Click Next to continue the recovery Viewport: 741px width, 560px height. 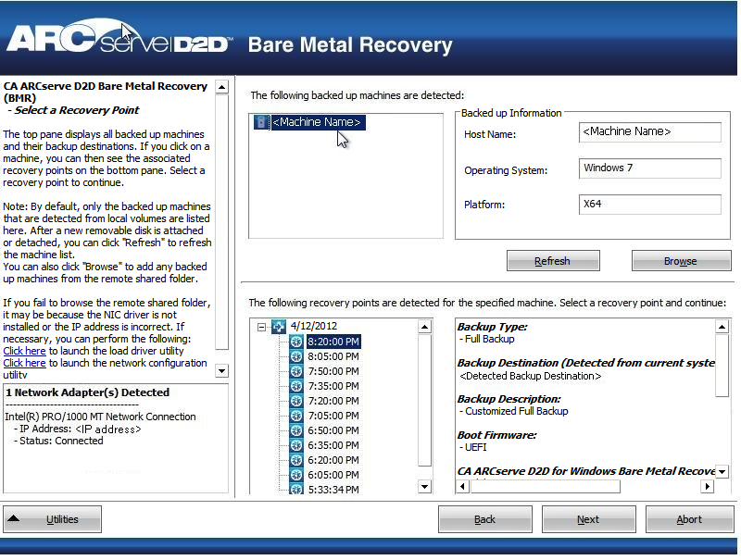pos(588,518)
